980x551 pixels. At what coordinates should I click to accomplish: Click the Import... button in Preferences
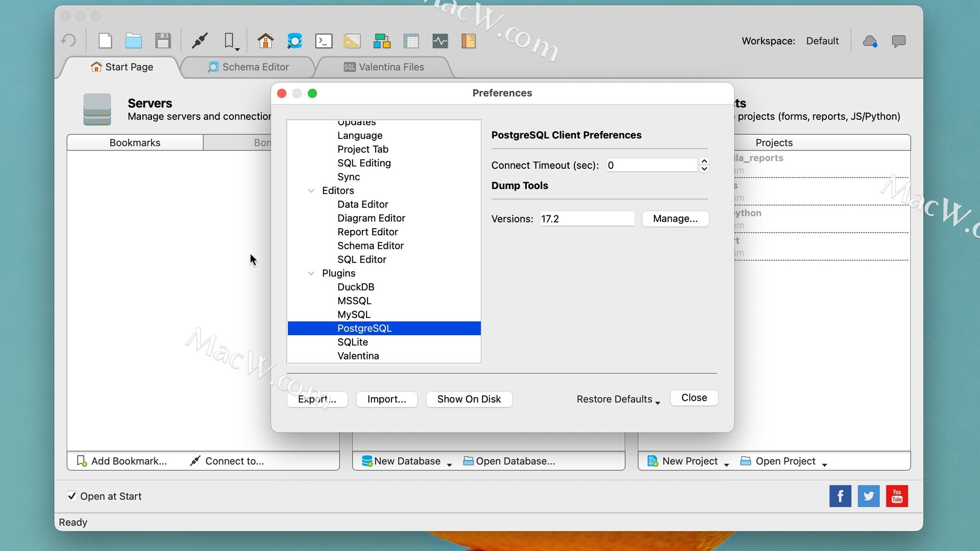pos(387,399)
